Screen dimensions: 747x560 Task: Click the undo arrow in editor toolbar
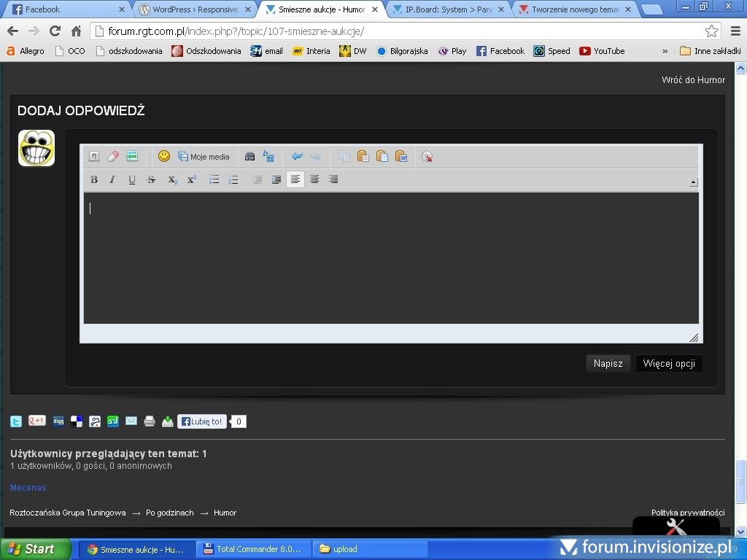[x=296, y=156]
